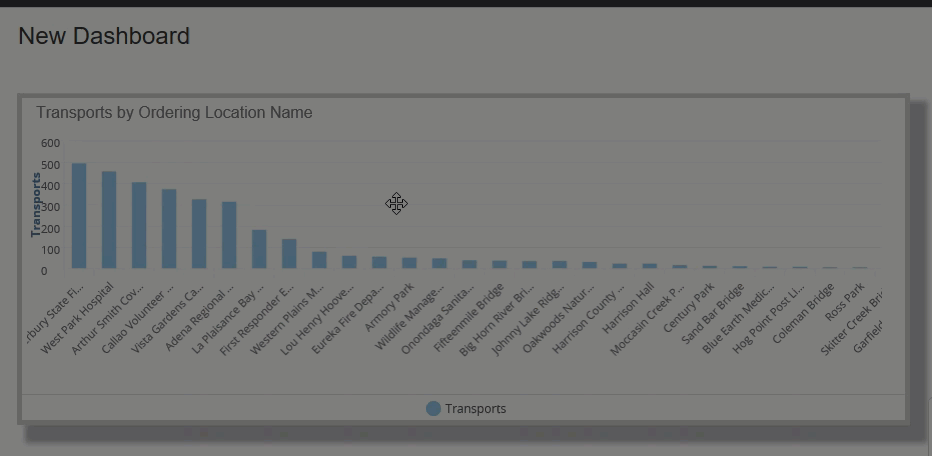This screenshot has width=932, height=456.
Task: Click the vertical Transports y-axis title
Action: click(36, 204)
